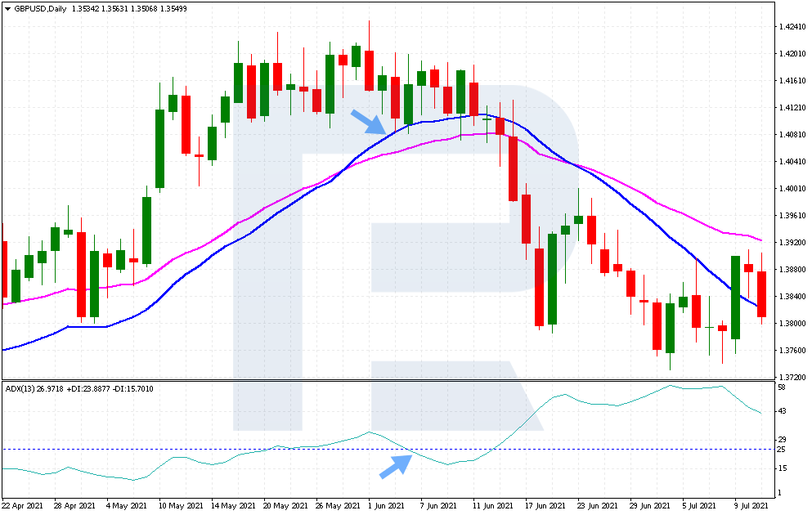Screen dimensions: 812x515
Task: Select the last red candle at chart's right edge
Action: tap(761, 294)
